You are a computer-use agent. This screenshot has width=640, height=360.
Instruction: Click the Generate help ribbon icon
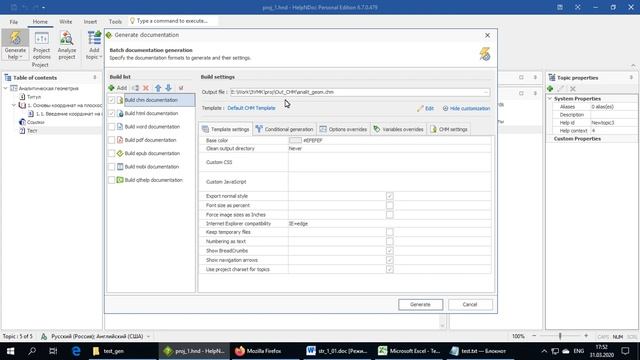pyautogui.click(x=16, y=39)
